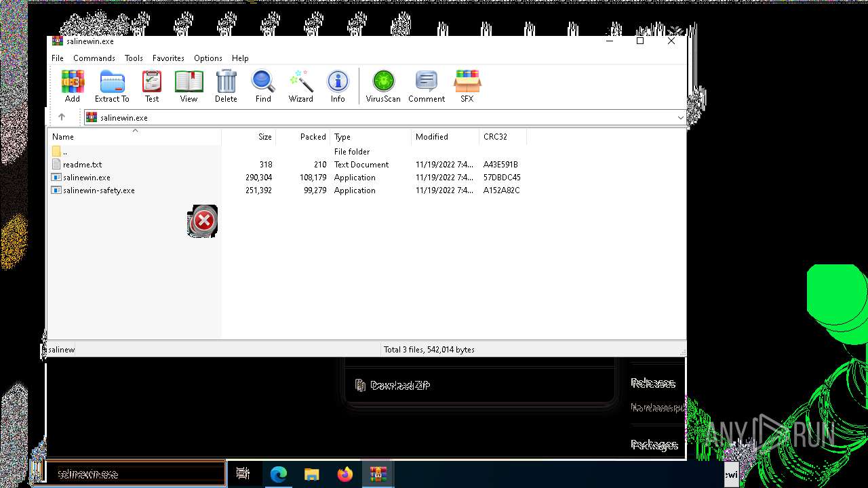
Task: Expand the address bar dropdown arrow
Action: coord(680,118)
